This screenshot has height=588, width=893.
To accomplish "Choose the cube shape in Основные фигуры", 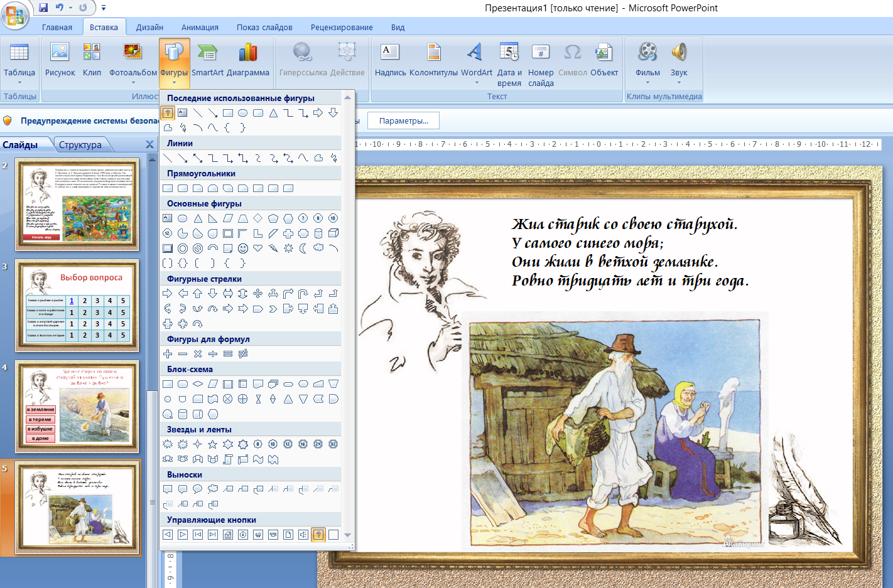I will point(333,233).
